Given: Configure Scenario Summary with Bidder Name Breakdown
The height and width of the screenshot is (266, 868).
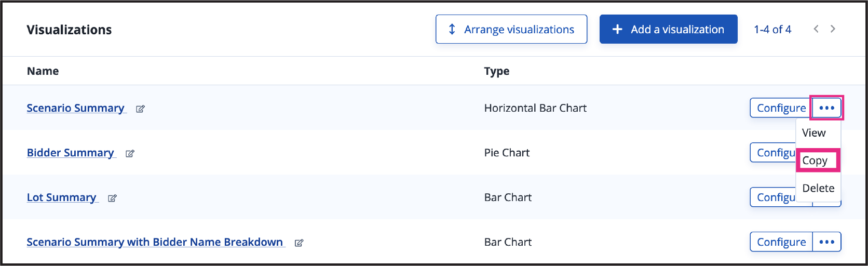Looking at the screenshot, I should 781,242.
